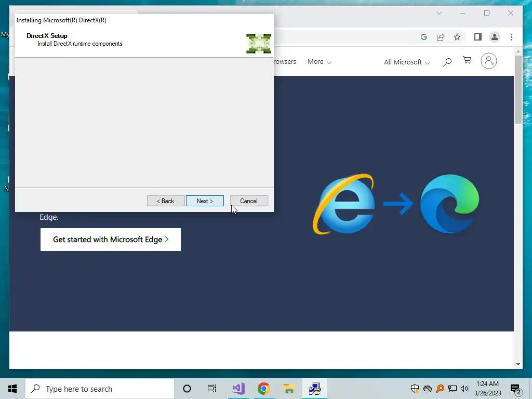Toggle Chrome side panel icon
This screenshot has width=532, height=399.
[x=478, y=37]
